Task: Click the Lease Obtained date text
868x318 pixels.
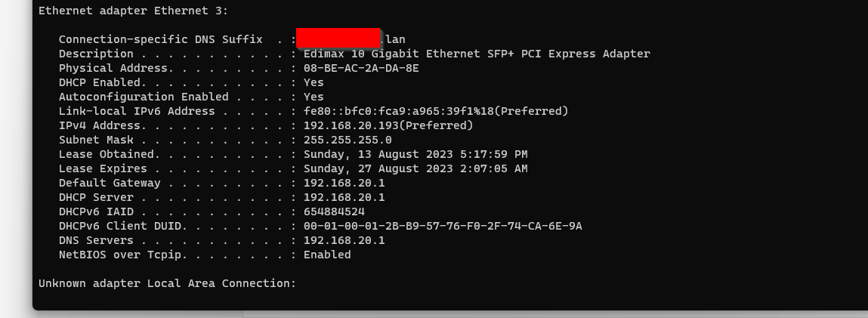Action: coord(415,154)
